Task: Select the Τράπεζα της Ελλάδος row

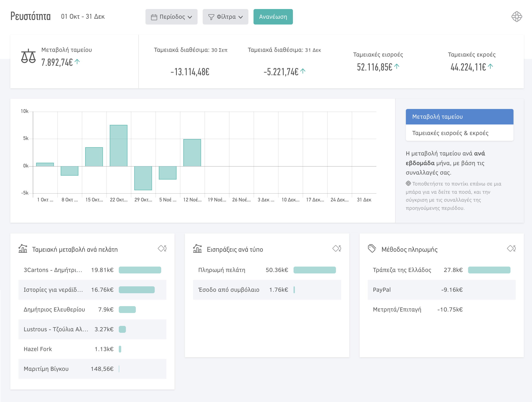Action: click(x=442, y=270)
